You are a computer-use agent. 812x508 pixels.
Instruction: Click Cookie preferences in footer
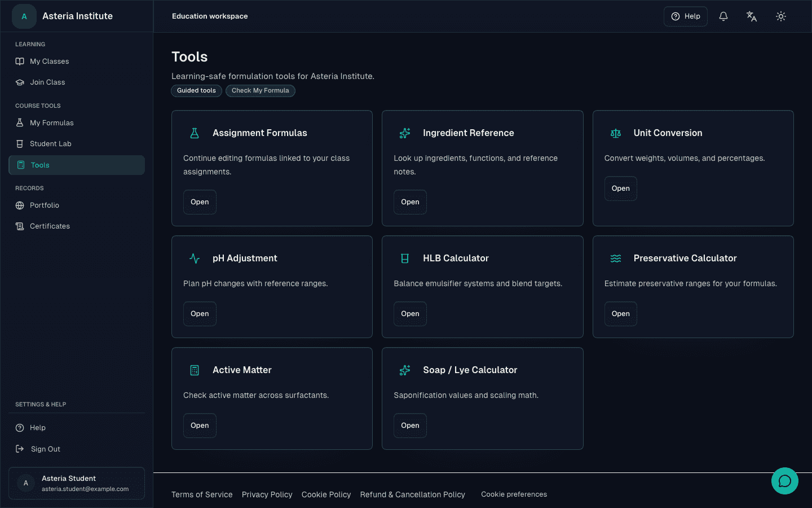[514, 494]
